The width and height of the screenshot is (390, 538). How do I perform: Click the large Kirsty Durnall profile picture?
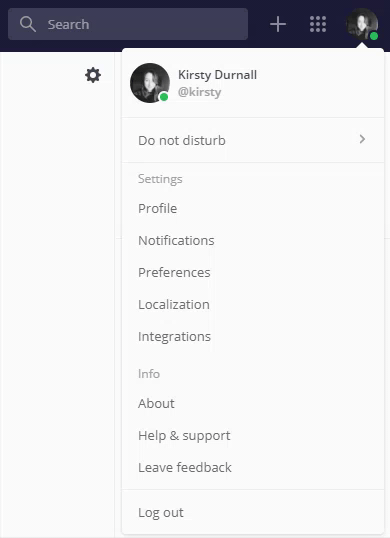(x=150, y=83)
